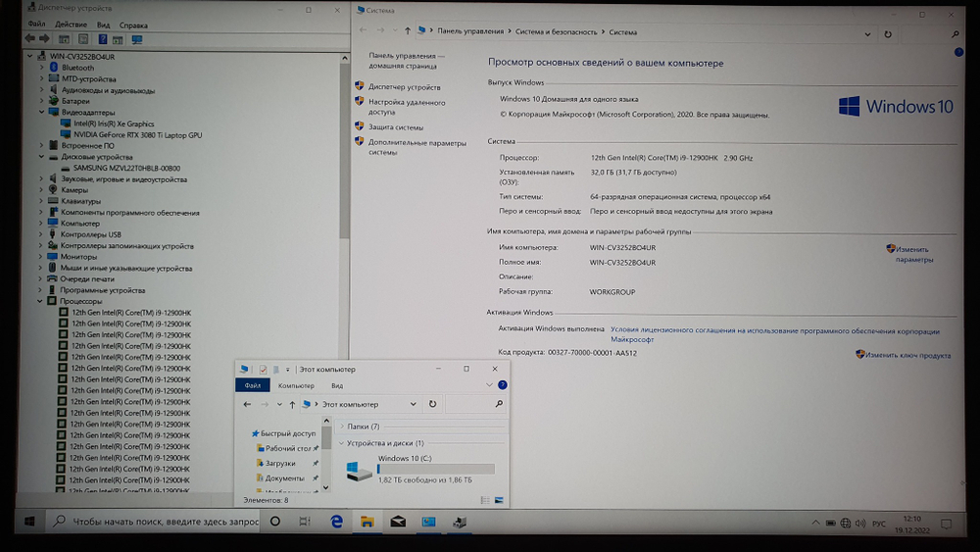The image size is (980, 552).
Task: Expand the Контроллеры USB category
Action: 40,234
